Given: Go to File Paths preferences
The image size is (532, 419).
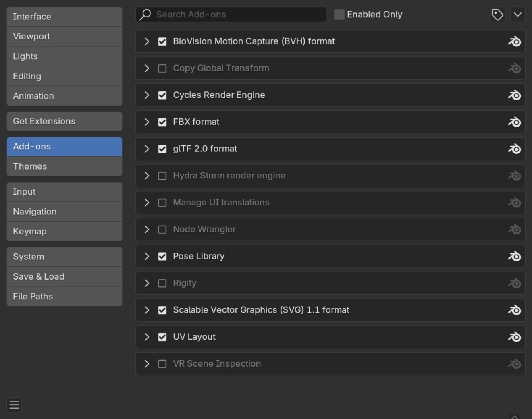Looking at the screenshot, I should [64, 297].
